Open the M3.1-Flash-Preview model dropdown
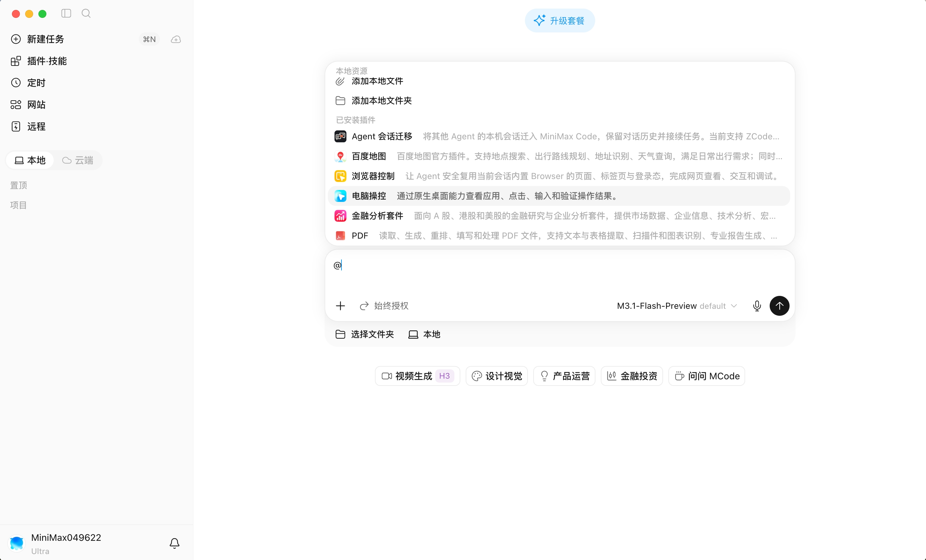Viewport: 926px width, 560px height. (677, 306)
